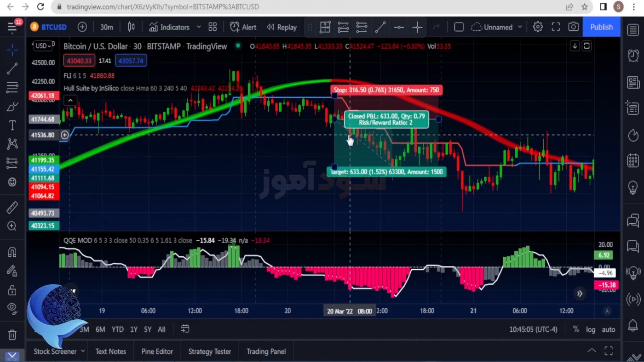This screenshot has width=644, height=362.
Task: Click the BTCUSD symbol search
Action: coord(49,27)
